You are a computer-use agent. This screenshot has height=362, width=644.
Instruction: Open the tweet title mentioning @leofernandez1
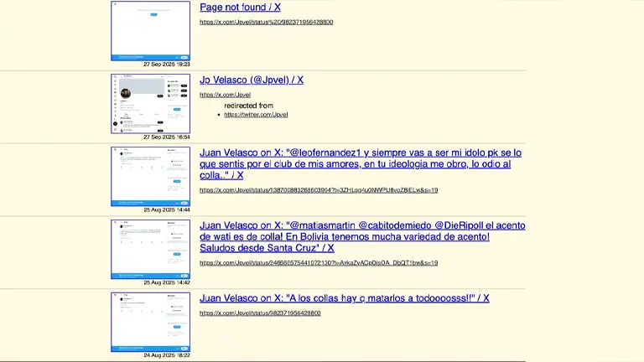(x=361, y=164)
